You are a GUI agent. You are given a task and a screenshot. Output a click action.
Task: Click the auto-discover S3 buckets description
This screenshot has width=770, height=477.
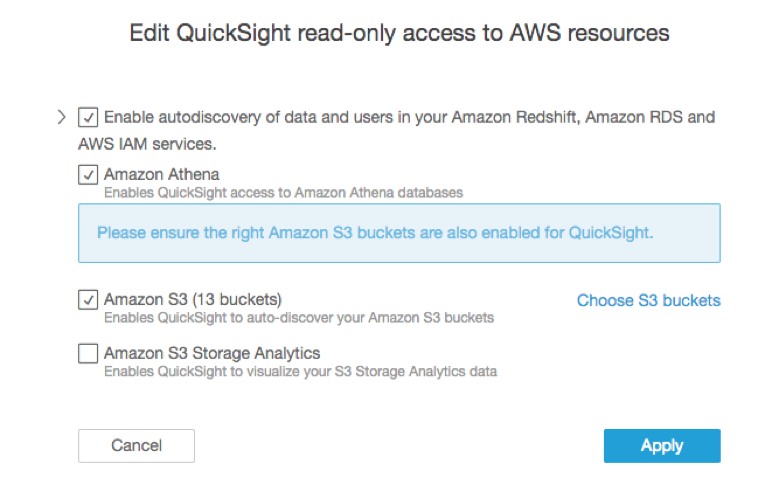299,318
